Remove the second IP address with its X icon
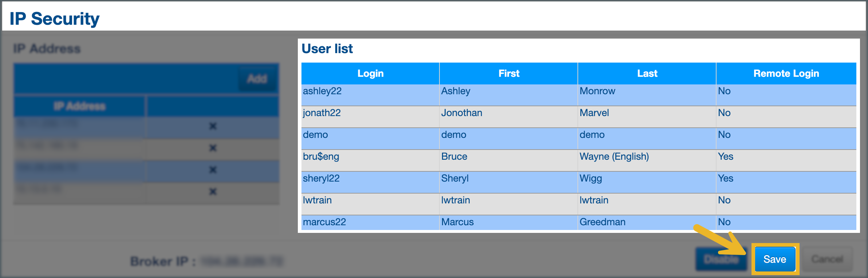The height and width of the screenshot is (278, 868). (213, 148)
